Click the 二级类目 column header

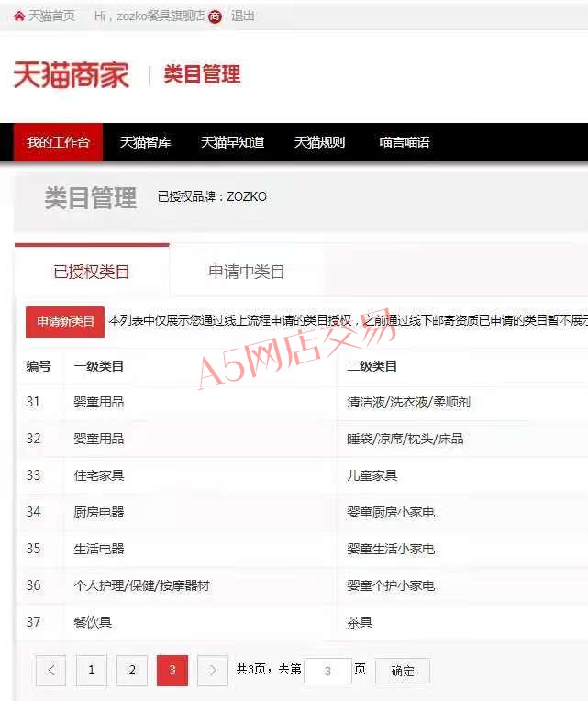(x=372, y=366)
